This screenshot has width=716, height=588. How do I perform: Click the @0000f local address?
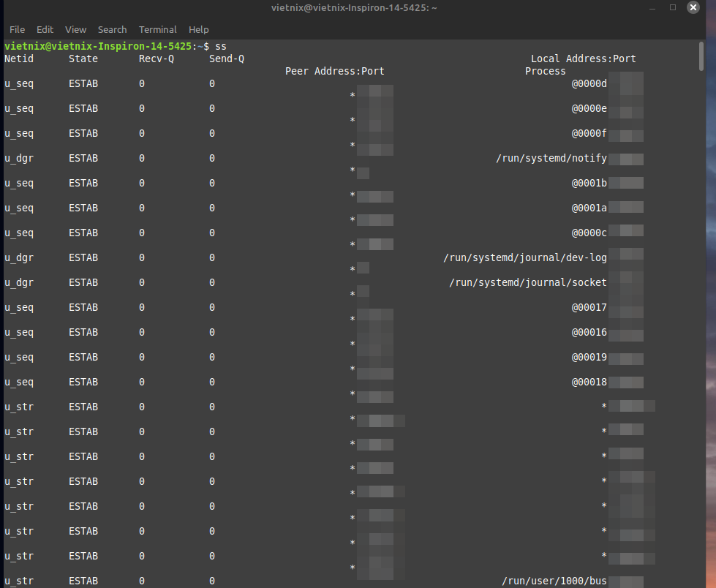point(589,133)
